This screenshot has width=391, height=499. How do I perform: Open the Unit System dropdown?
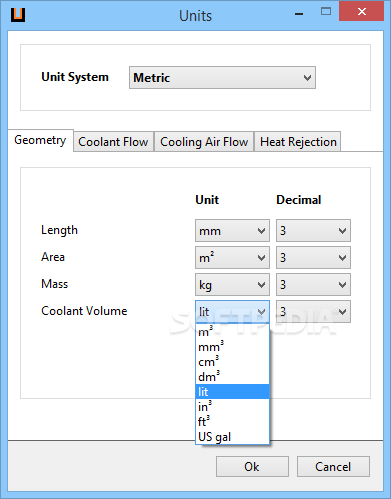(x=222, y=78)
